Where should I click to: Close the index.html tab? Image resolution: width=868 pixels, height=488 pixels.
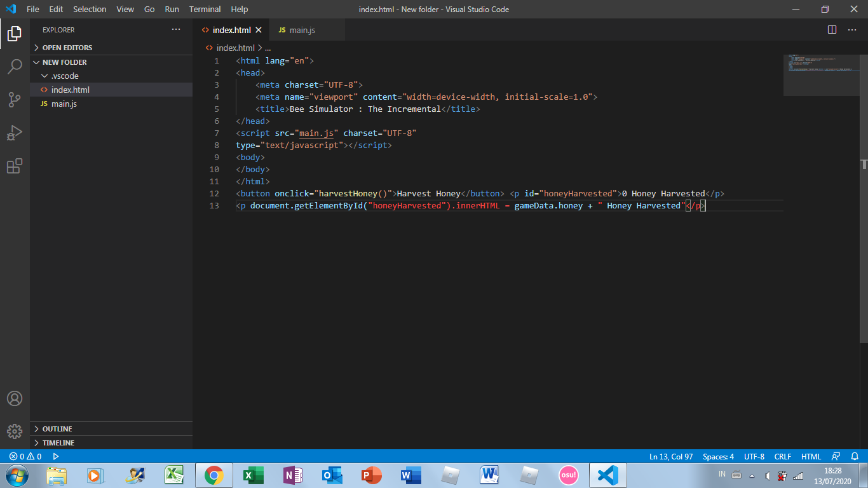click(x=259, y=30)
